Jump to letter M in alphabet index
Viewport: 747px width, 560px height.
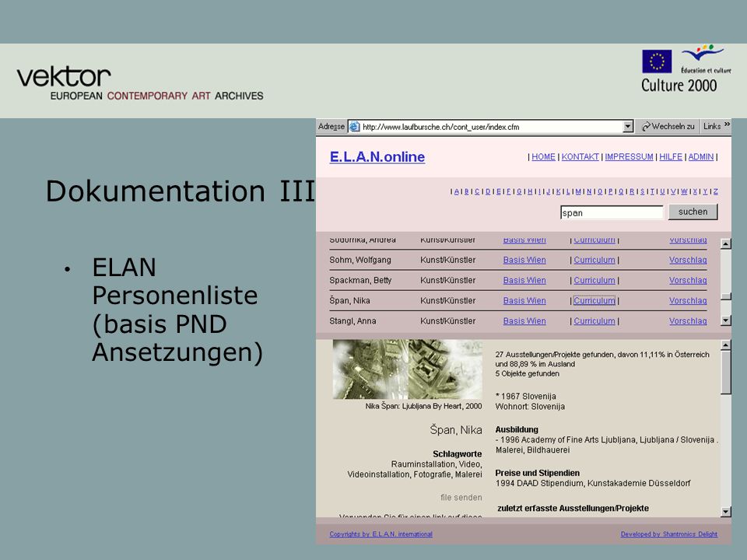pyautogui.click(x=578, y=191)
